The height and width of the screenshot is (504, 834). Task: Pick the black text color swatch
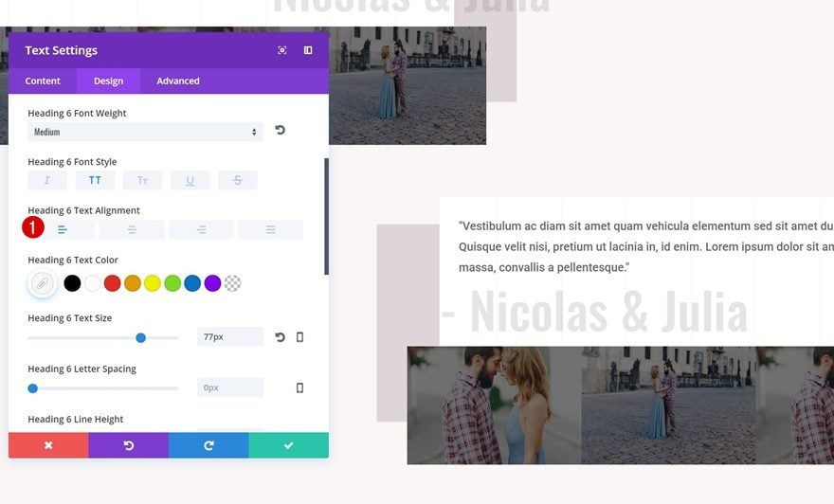coord(72,283)
